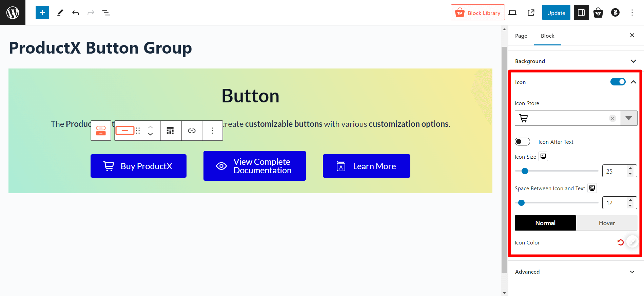Switch preview device with laptop icon
This screenshot has width=644, height=296.
click(512, 13)
